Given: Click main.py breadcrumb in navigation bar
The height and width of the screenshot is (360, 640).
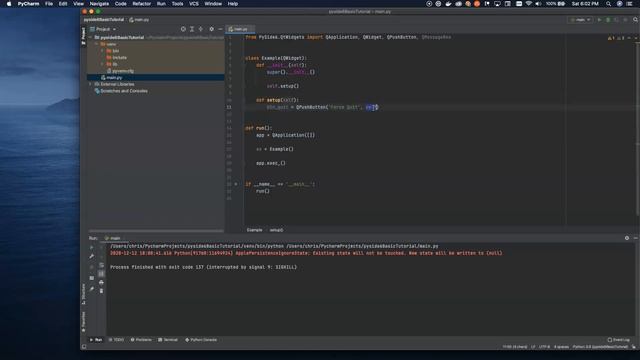Looking at the screenshot, I should tap(139, 20).
